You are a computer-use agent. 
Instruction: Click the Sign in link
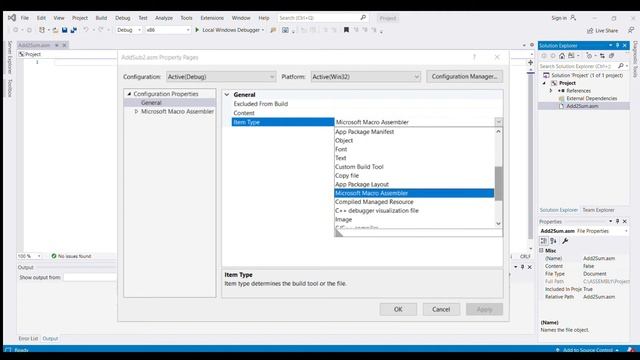point(559,18)
